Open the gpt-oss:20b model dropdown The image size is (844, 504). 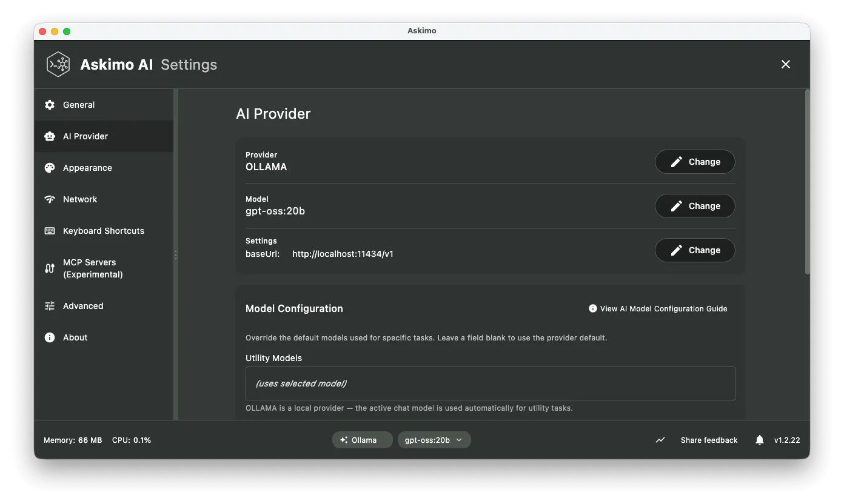pos(434,440)
